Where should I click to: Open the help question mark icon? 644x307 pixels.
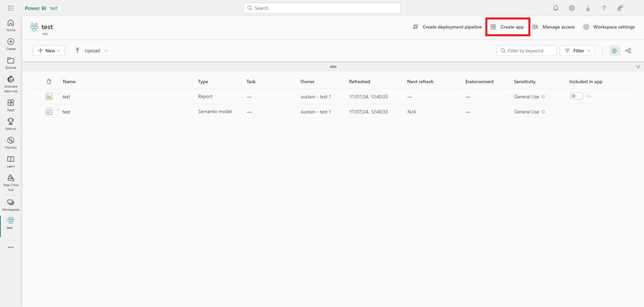(604, 8)
